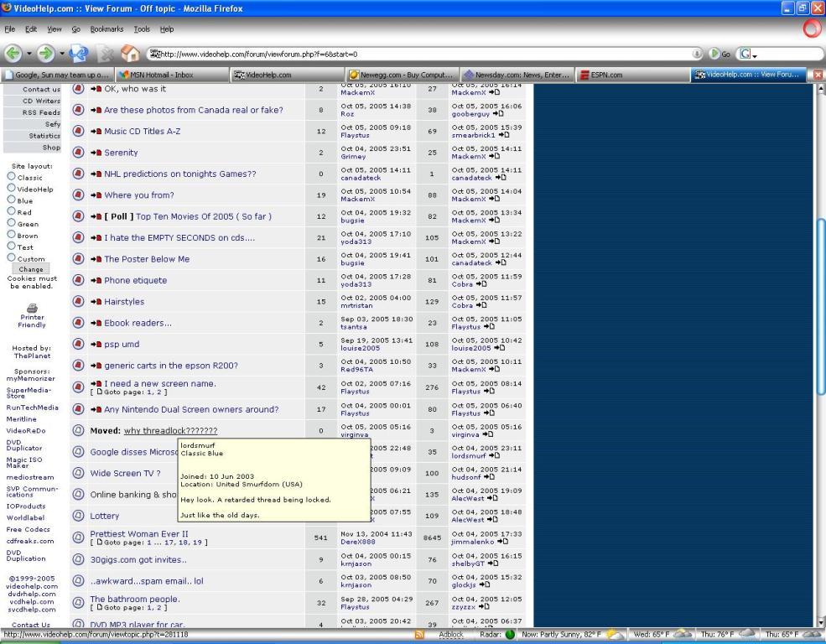Screen dimensions: 826x644
Task: Select the Brown site layout radio
Action: 11,234
